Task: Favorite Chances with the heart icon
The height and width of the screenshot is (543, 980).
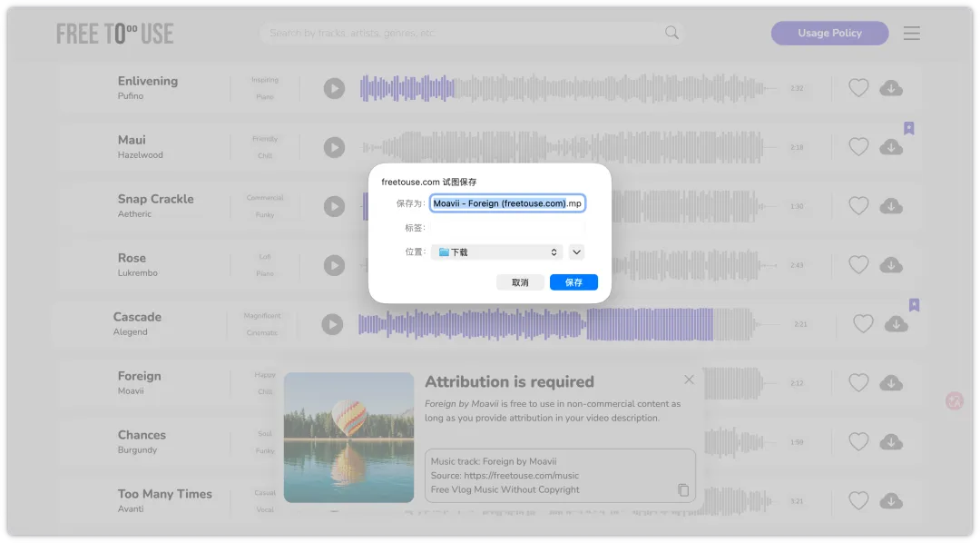Action: coord(858,441)
